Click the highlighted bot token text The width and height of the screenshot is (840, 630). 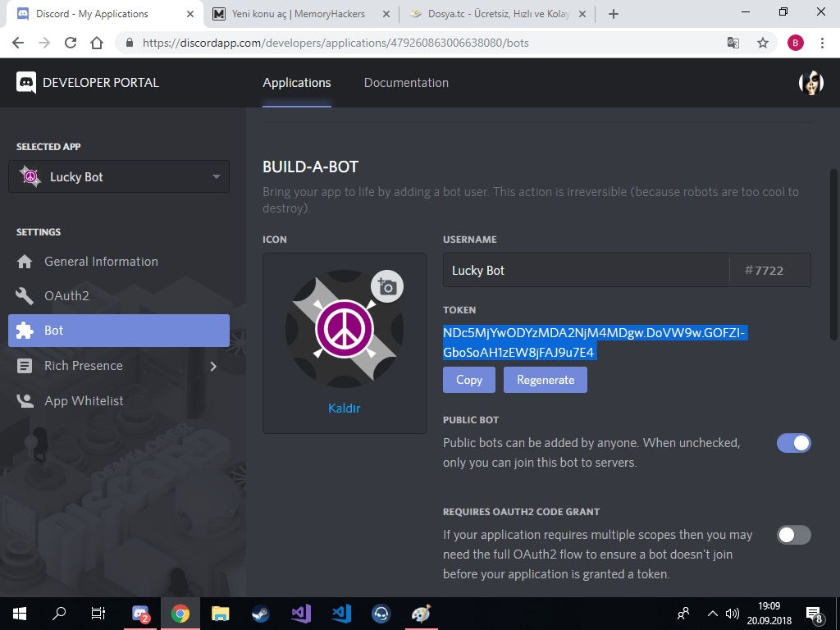pos(594,342)
